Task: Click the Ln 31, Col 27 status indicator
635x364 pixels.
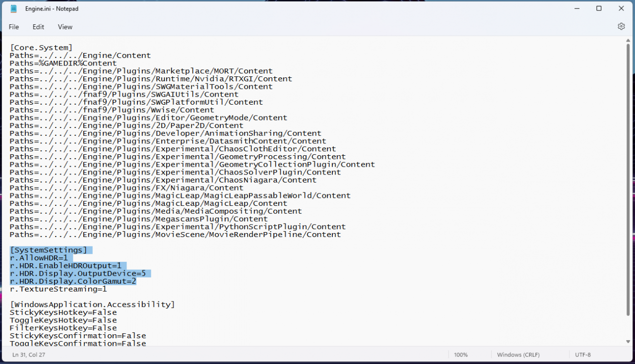Action: pos(29,355)
